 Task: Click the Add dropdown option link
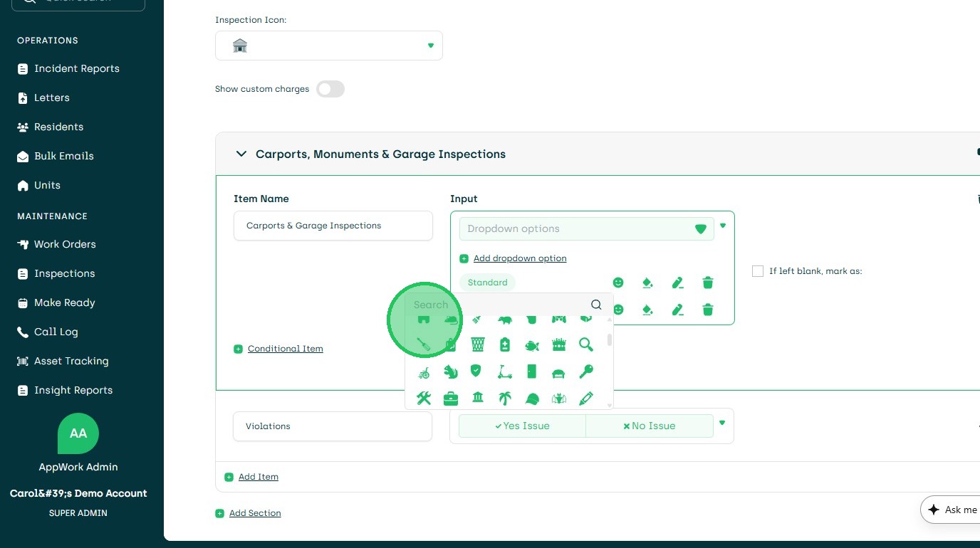point(519,258)
